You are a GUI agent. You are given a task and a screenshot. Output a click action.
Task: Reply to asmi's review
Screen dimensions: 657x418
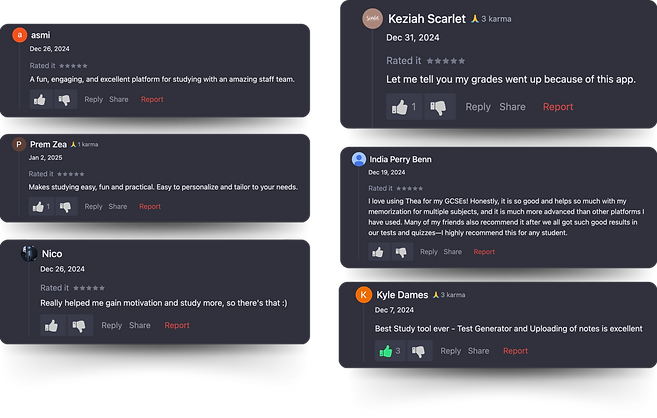93,99
